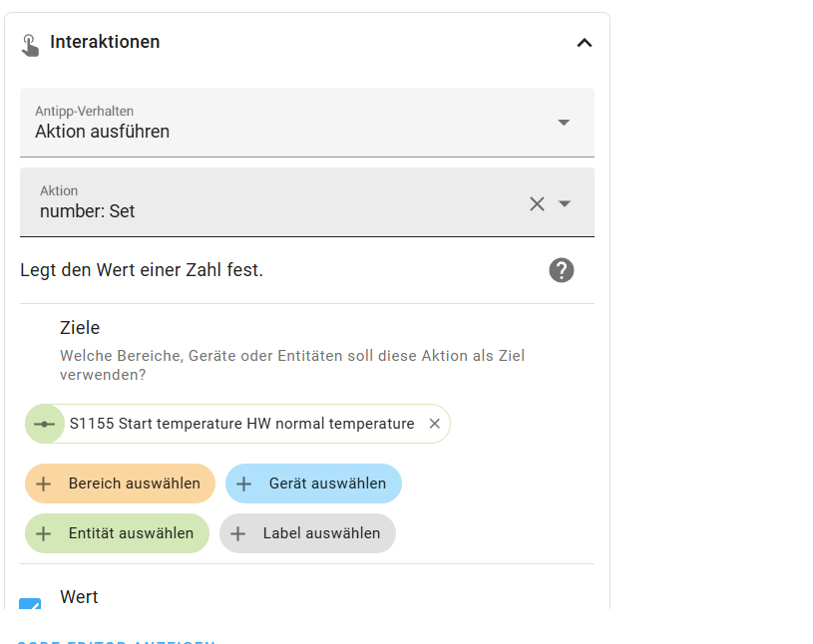The image size is (813, 644).
Task: Open help for the number Set action
Action: coord(562,270)
